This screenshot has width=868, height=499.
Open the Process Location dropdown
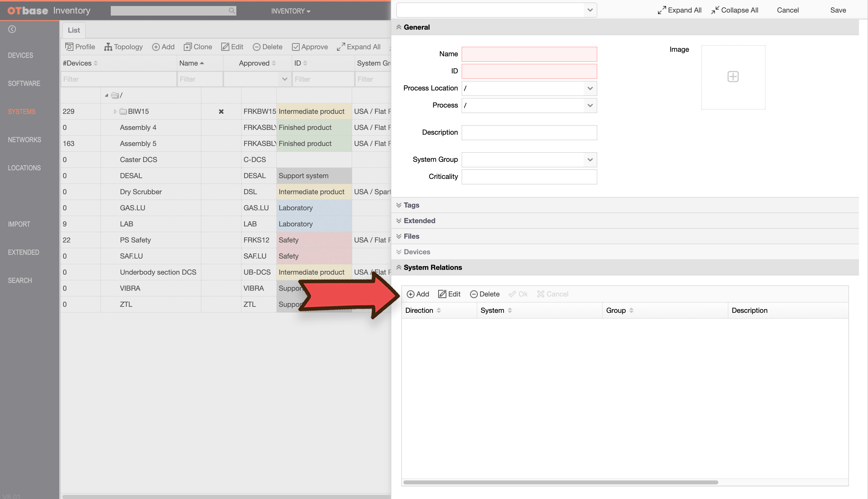590,88
